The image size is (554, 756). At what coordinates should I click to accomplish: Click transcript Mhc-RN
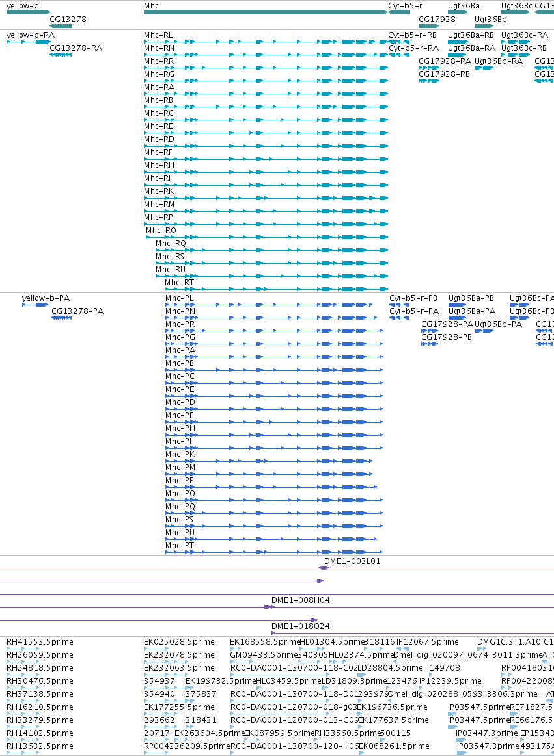pyautogui.click(x=159, y=48)
